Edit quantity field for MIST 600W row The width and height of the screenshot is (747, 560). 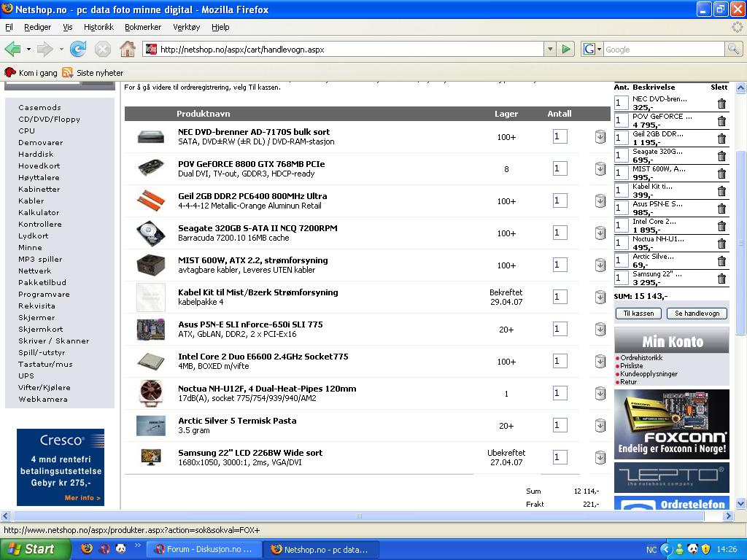click(560, 265)
